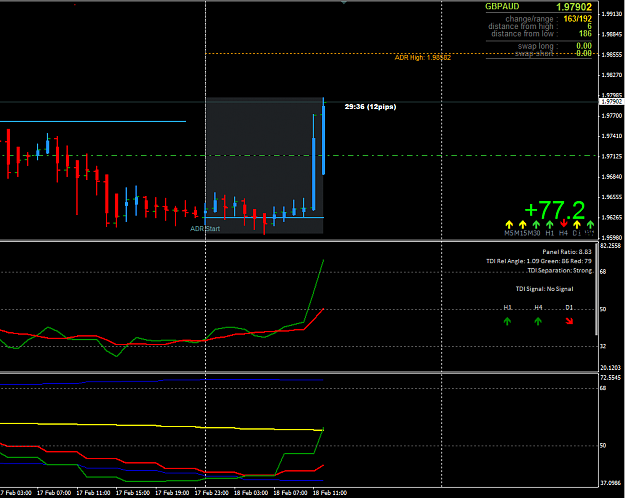Screen dimensions: 625x498
Task: Click the swap long value 0.00
Action: (584, 46)
